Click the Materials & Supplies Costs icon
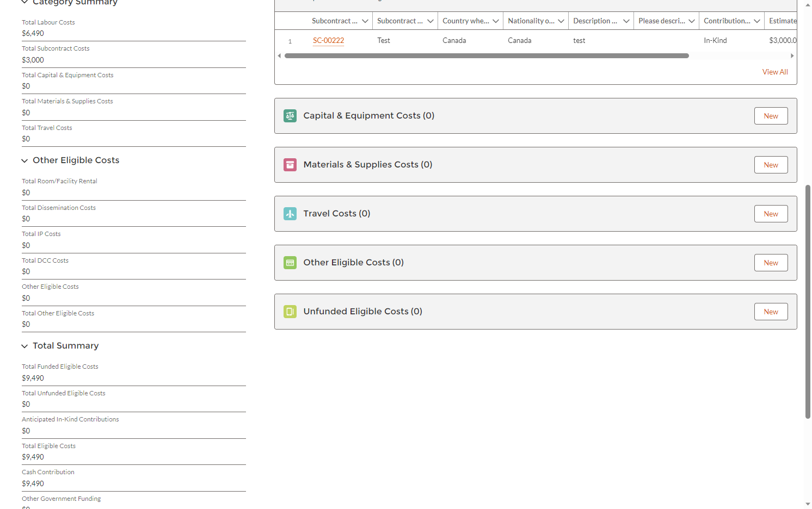Image resolution: width=812 pixels, height=509 pixels. (290, 165)
